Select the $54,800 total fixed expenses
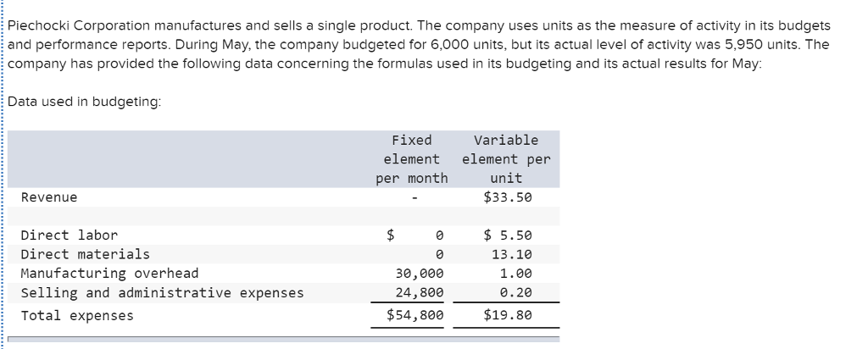 pyautogui.click(x=415, y=315)
